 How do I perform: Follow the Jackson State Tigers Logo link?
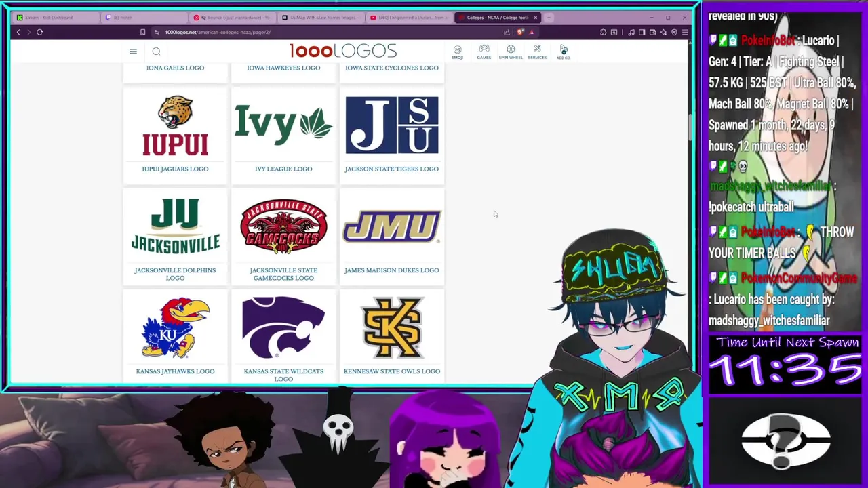click(392, 169)
